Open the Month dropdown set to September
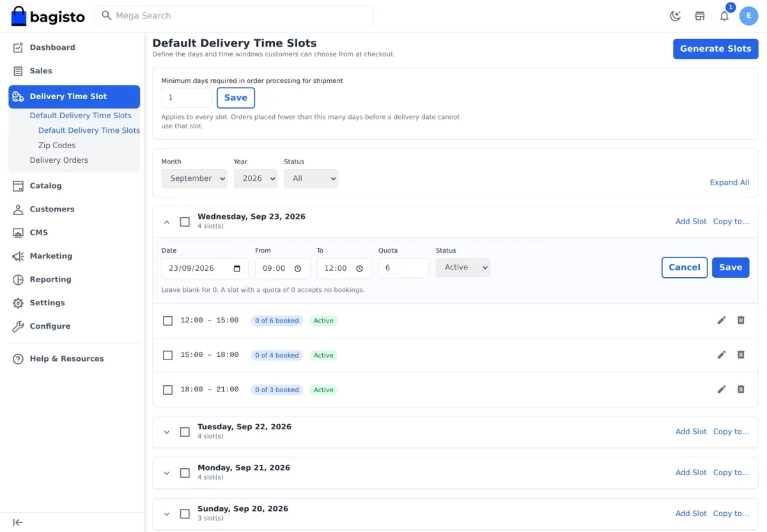 [x=194, y=178]
